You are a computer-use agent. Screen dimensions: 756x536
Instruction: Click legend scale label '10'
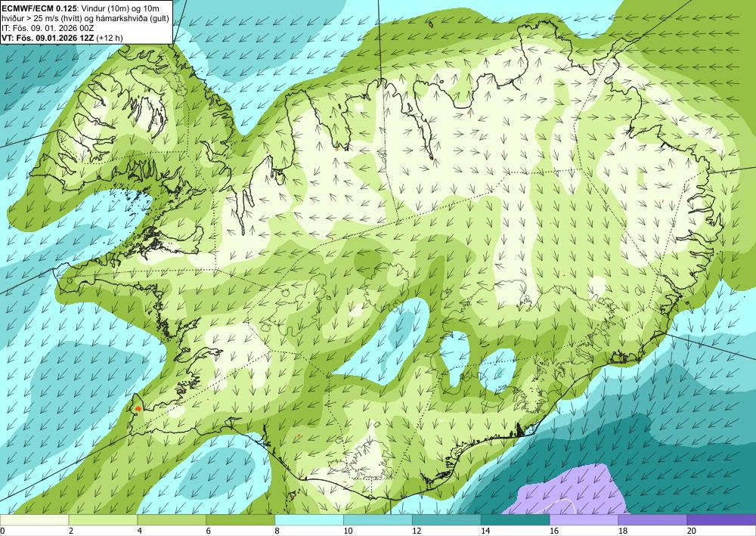348,531
